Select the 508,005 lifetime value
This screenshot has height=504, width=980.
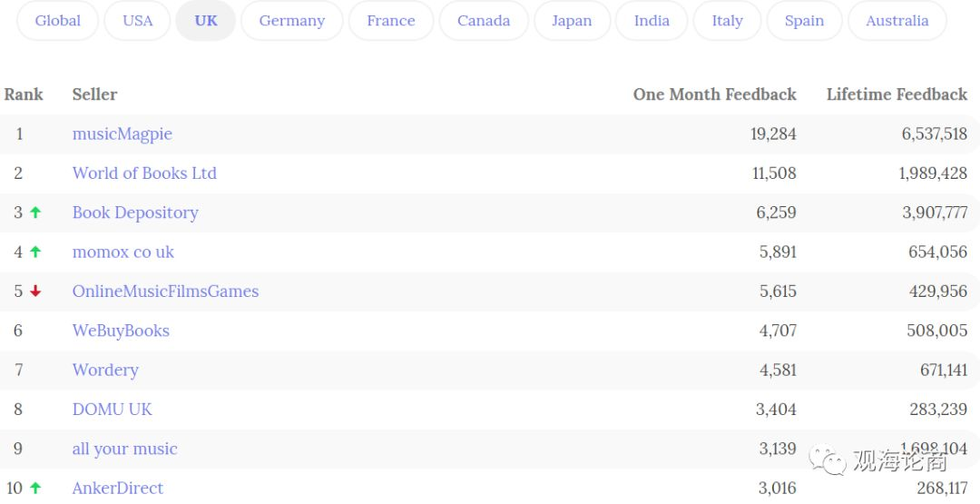coord(936,331)
